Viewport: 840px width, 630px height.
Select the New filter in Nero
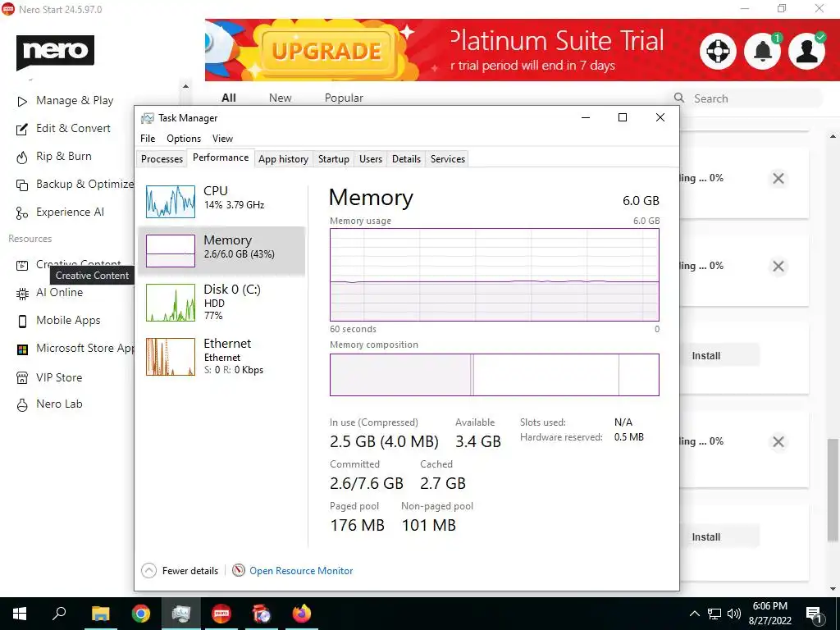pyautogui.click(x=281, y=98)
